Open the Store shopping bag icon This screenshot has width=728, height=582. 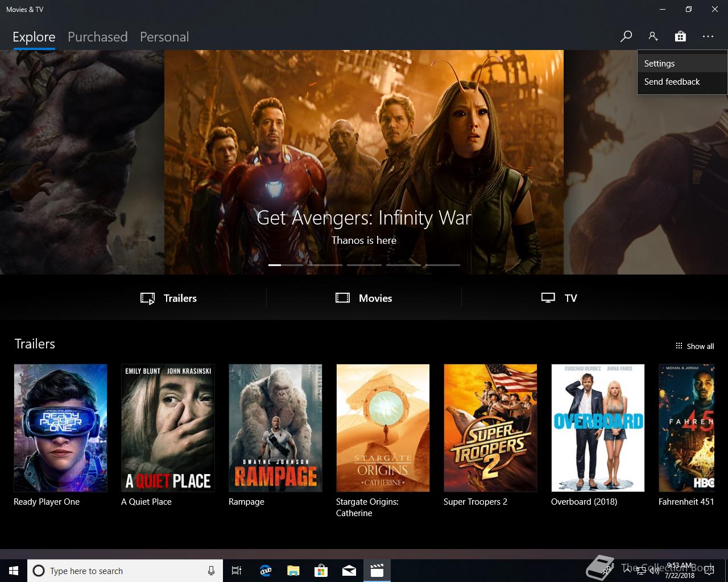click(680, 36)
